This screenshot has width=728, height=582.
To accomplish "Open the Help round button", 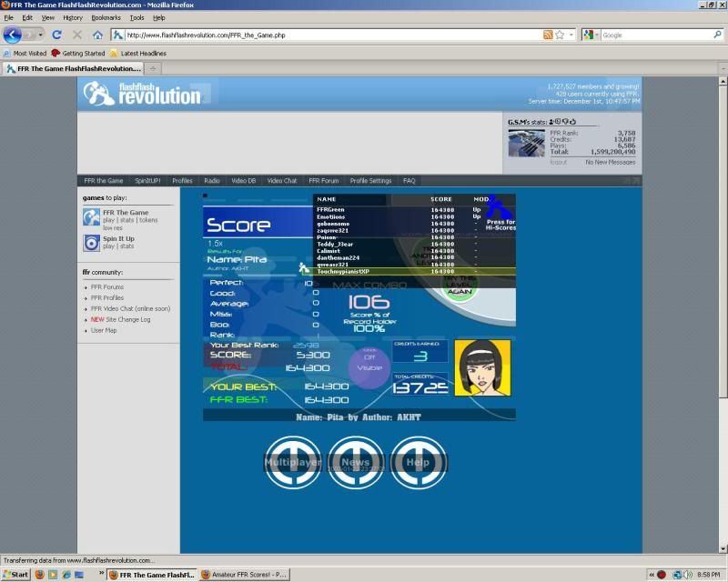I will point(419,462).
